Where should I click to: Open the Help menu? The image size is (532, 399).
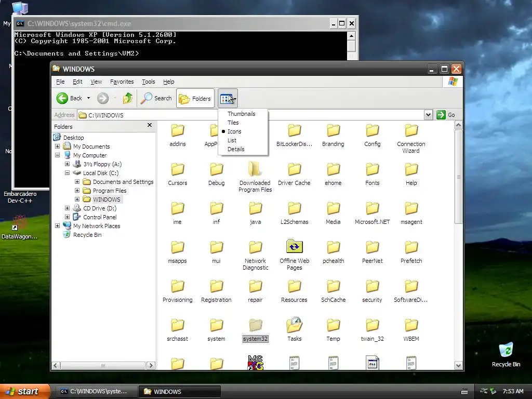click(169, 82)
